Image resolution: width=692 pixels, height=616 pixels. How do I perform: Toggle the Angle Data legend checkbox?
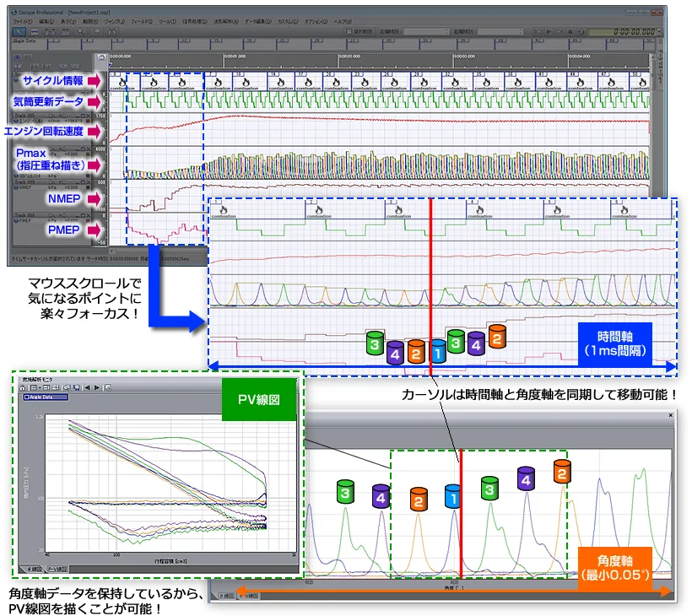(26, 397)
